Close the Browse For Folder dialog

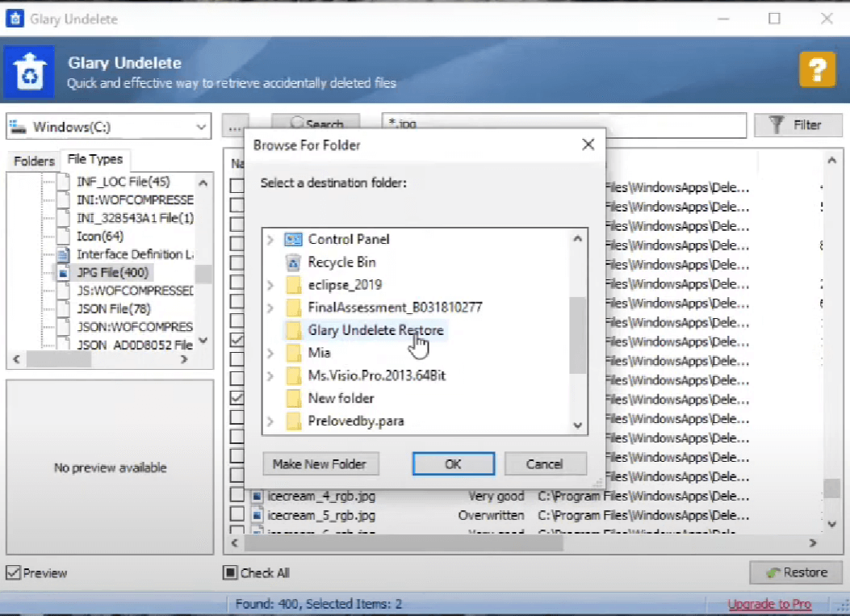[x=588, y=145]
